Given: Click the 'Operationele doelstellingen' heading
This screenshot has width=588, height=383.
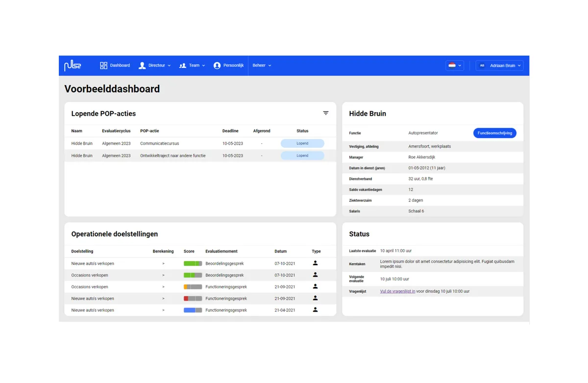Looking at the screenshot, I should coord(115,234).
